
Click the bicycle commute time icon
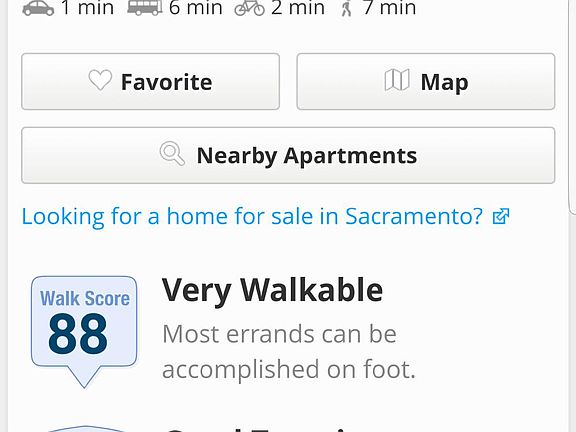click(x=249, y=8)
